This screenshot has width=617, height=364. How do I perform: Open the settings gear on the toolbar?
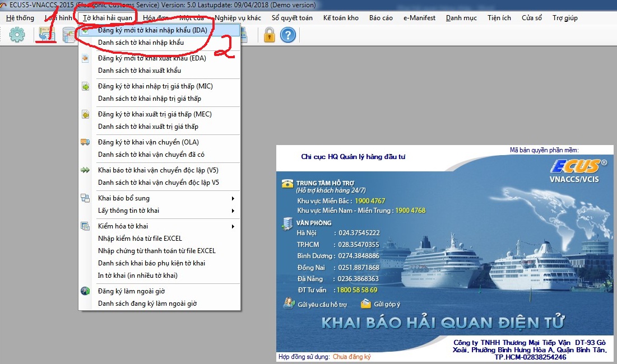click(x=18, y=35)
